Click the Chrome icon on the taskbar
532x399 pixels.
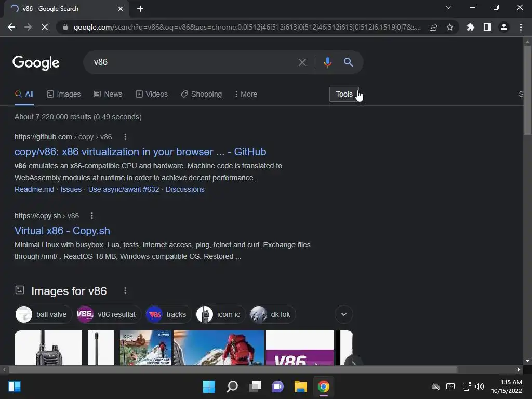[x=324, y=387]
